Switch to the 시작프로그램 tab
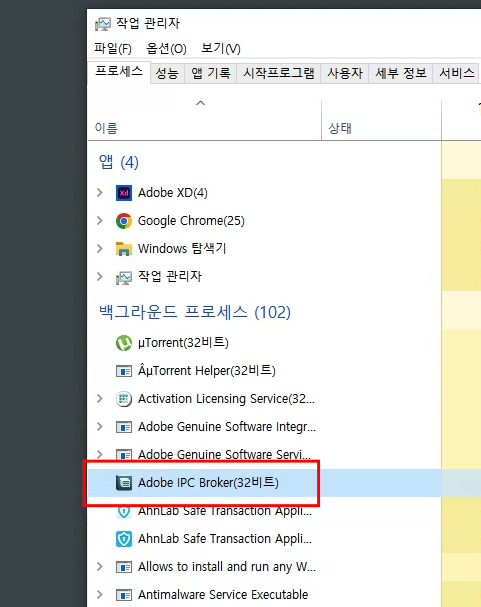 click(279, 73)
